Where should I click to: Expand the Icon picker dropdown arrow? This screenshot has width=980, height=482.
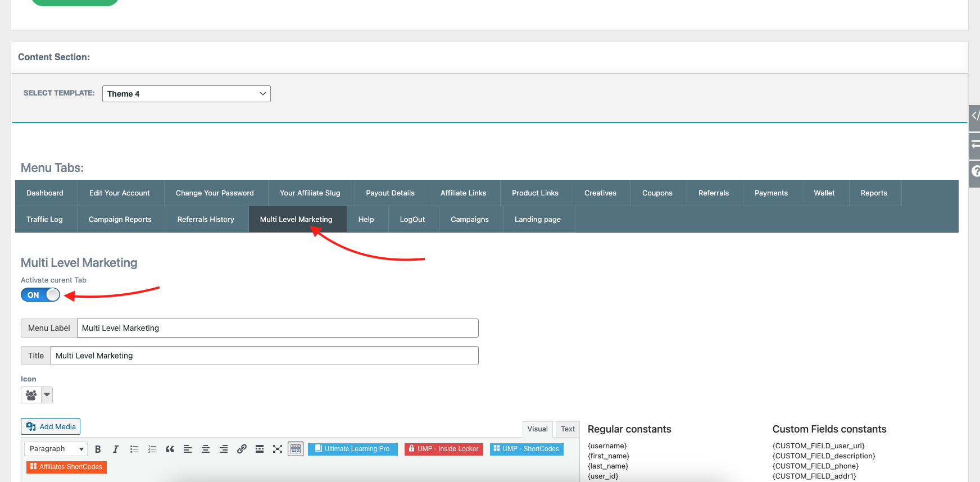47,395
